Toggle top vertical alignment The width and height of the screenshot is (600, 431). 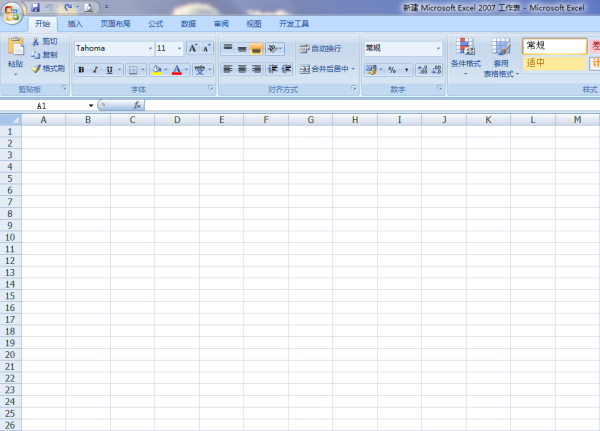(x=228, y=48)
